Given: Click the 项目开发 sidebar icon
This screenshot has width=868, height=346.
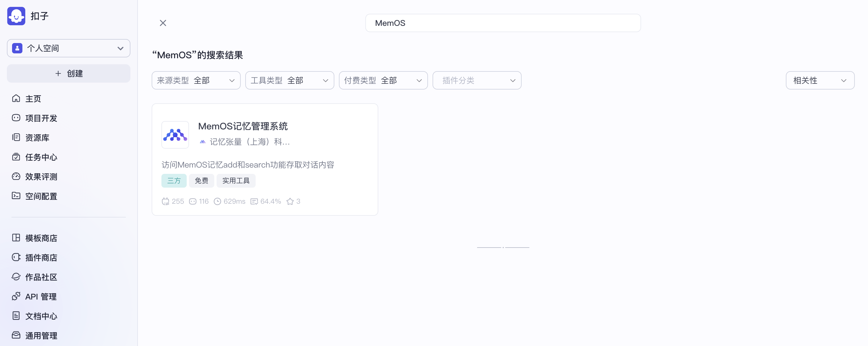Looking at the screenshot, I should (16, 118).
